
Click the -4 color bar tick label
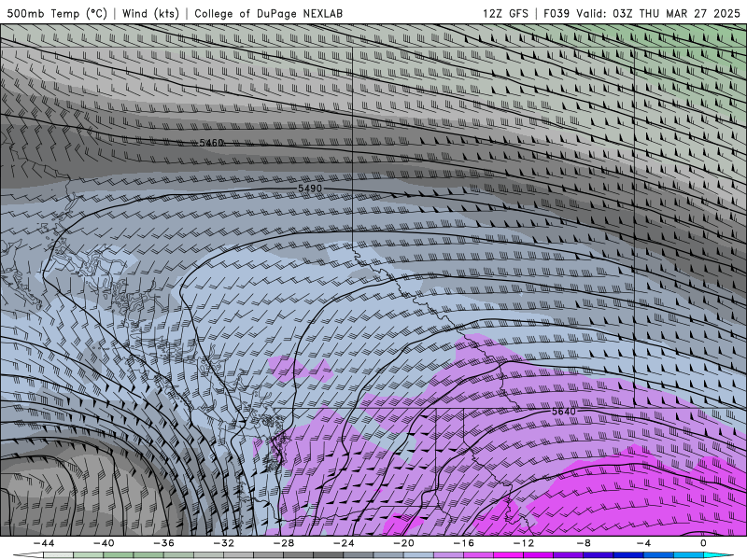tap(643, 543)
